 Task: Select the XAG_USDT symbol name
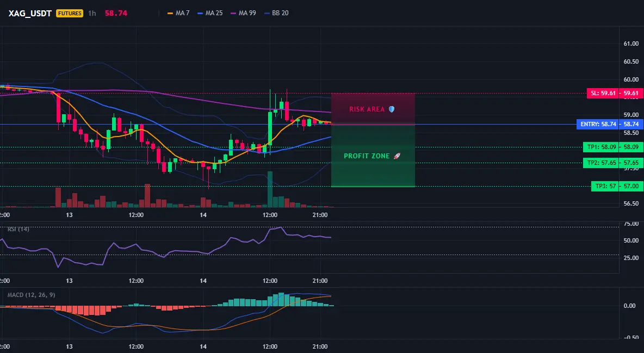pos(30,13)
